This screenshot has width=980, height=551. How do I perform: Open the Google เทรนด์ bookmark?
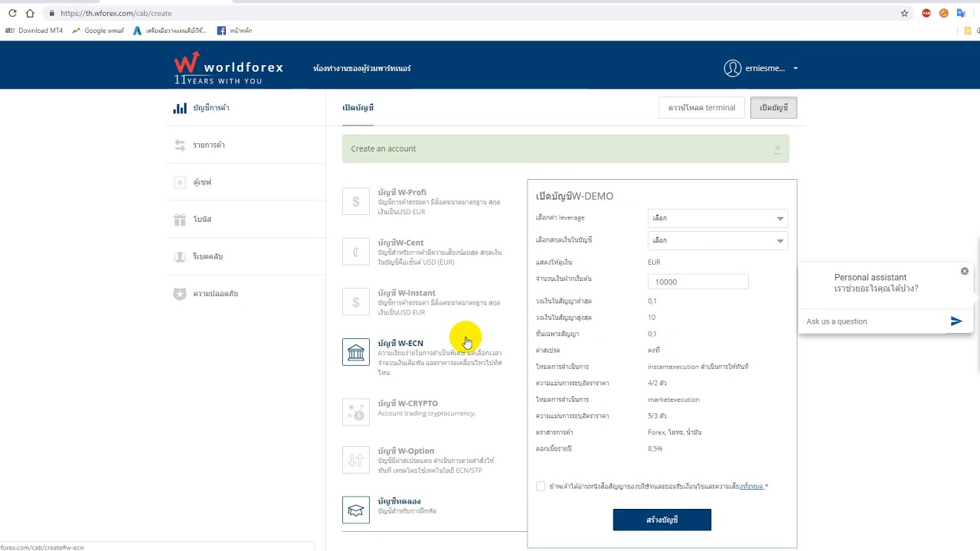tap(98, 31)
